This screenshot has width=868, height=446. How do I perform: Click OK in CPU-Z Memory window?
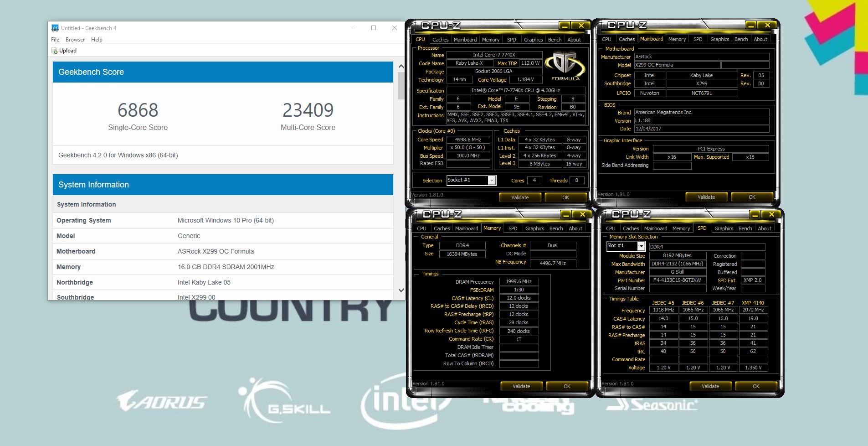(x=567, y=386)
